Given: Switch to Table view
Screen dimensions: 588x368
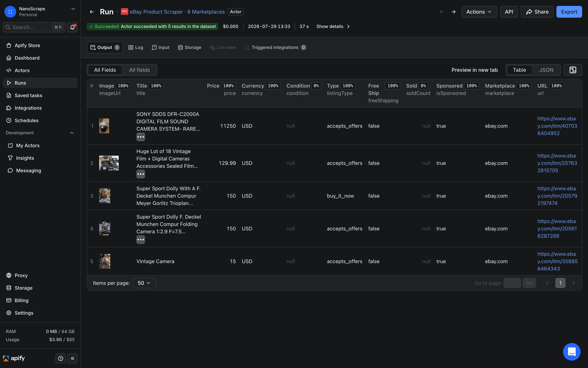Looking at the screenshot, I should (519, 70).
